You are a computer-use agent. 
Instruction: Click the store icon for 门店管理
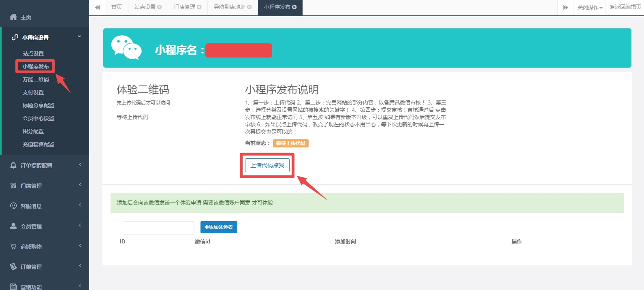click(x=13, y=186)
